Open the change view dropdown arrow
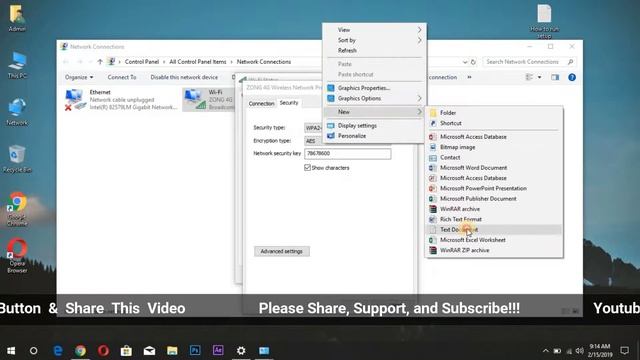This screenshot has width=640, height=360. tap(540, 77)
